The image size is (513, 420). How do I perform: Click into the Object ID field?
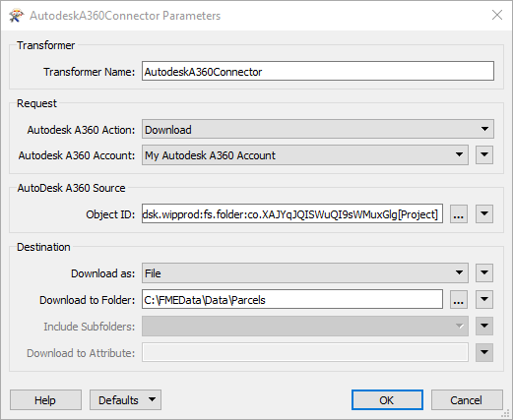(x=292, y=214)
